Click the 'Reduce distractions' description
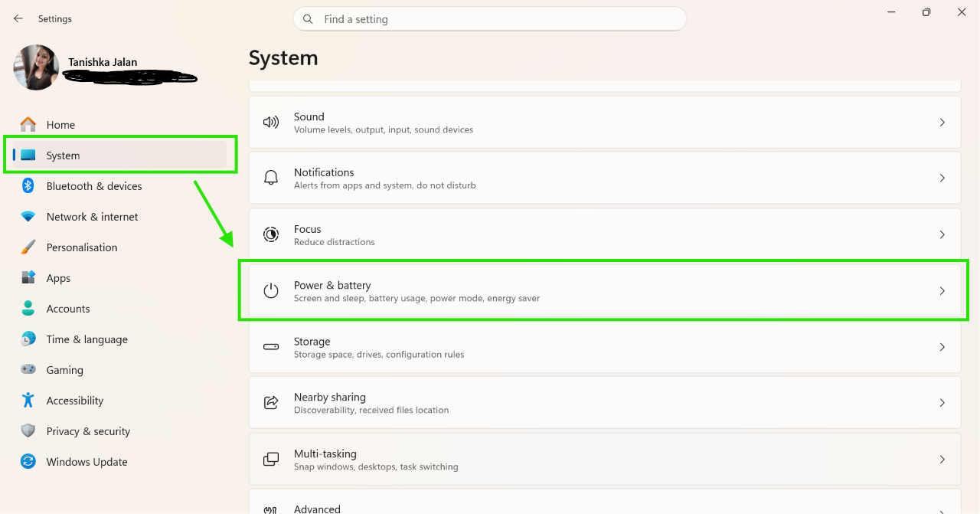980x514 pixels. [335, 242]
